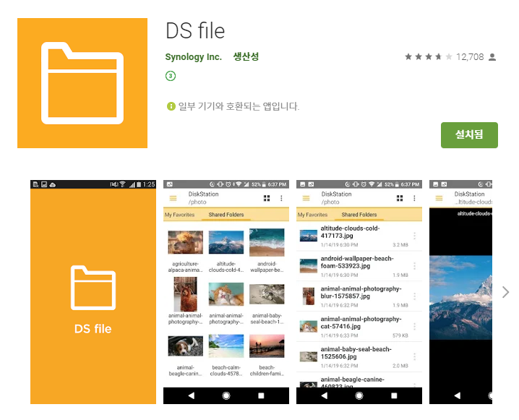Viewport: 519px width, 420px height.
Task: Click the DS file orange app icon
Action: tap(82, 83)
